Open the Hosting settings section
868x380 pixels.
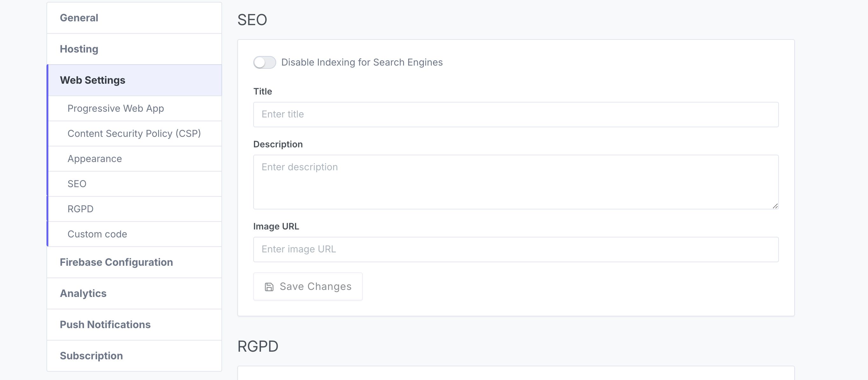tap(79, 49)
